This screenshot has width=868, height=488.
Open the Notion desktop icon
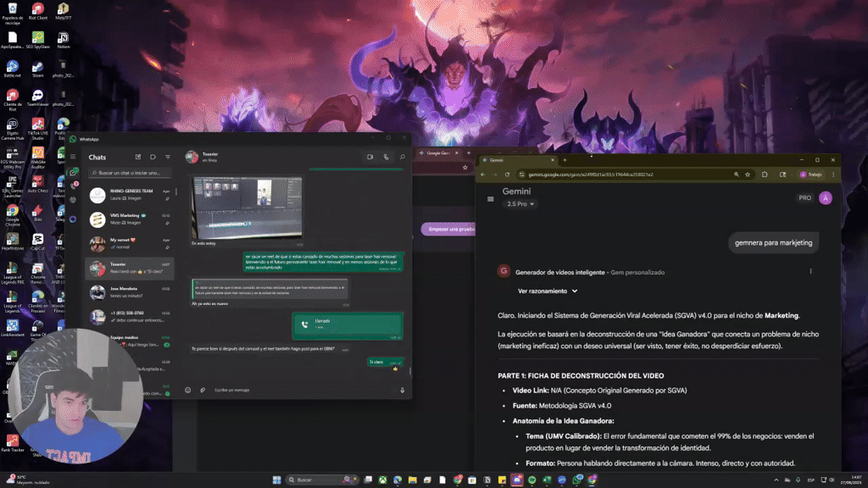tap(63, 41)
